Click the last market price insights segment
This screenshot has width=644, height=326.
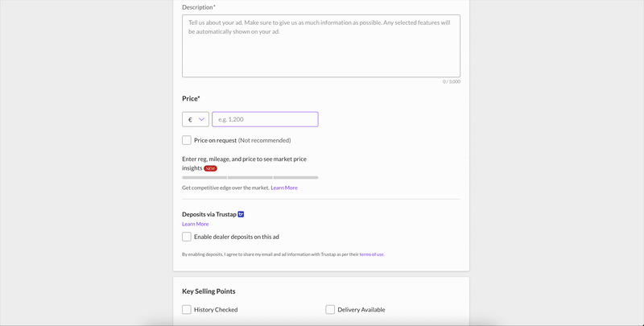pos(295,177)
